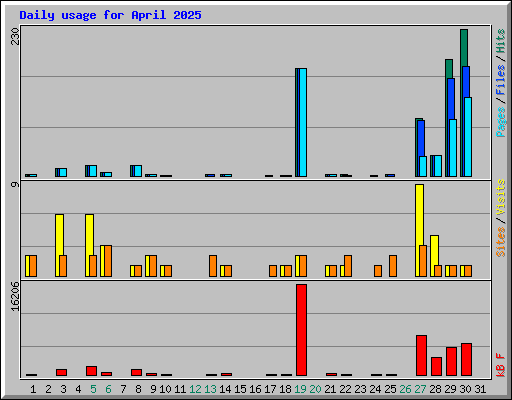The image size is (512, 400).
Task: Click the 'Files' legend label
Action: (501, 80)
